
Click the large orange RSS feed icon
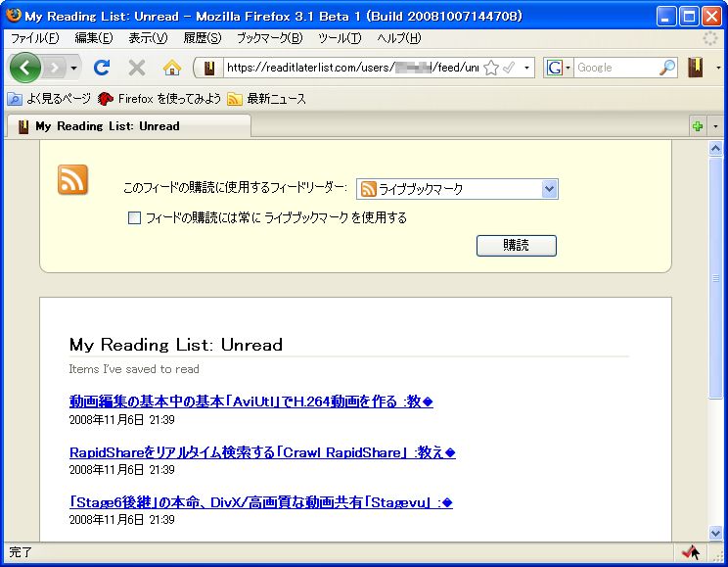(72, 179)
